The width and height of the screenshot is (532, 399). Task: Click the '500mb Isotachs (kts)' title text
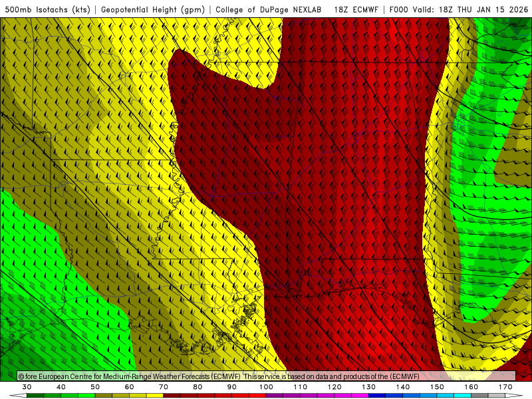pyautogui.click(x=48, y=10)
